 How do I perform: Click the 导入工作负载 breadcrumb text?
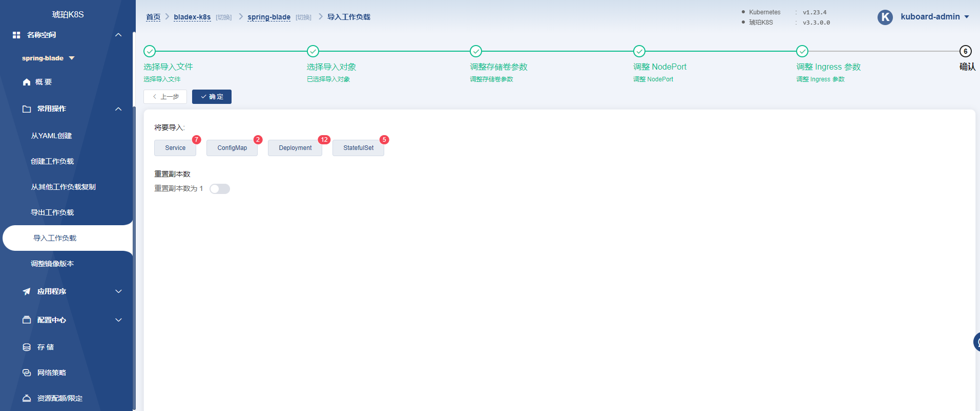tap(349, 17)
